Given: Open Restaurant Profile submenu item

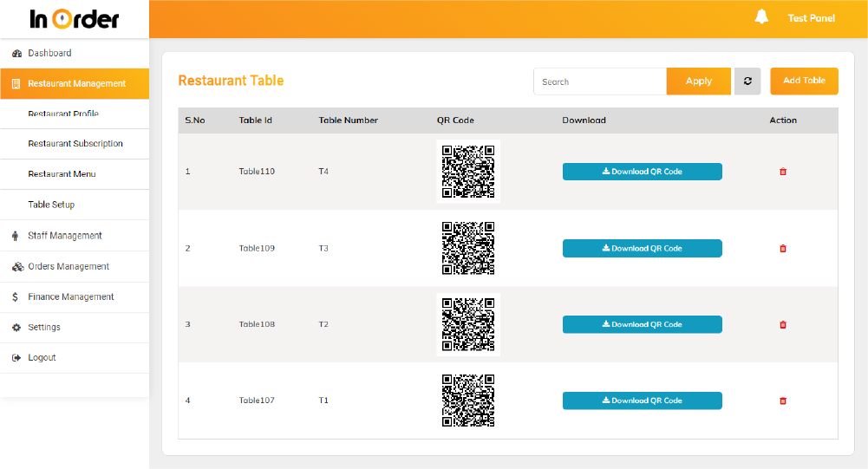Looking at the screenshot, I should 75,114.
